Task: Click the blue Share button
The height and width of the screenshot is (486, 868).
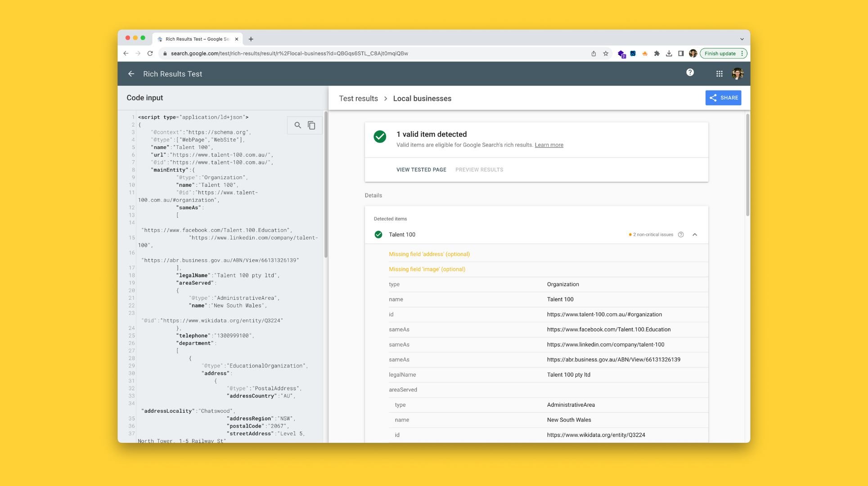Action: coord(723,98)
